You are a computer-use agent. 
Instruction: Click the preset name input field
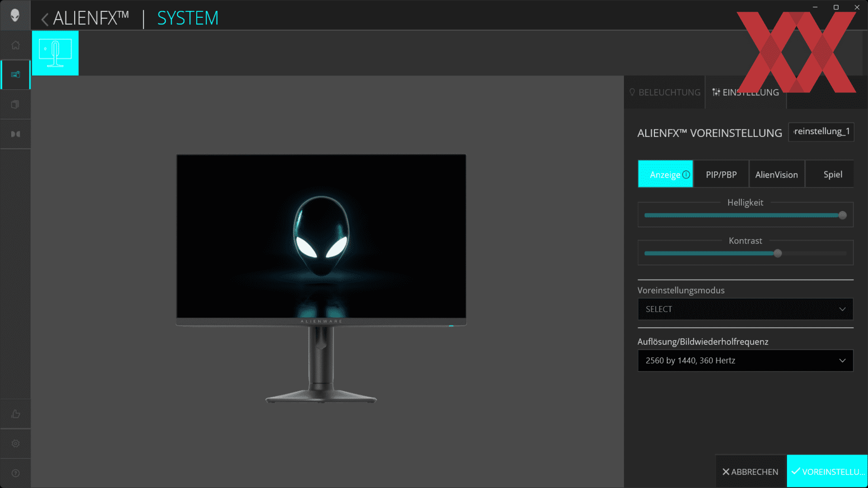pos(821,131)
